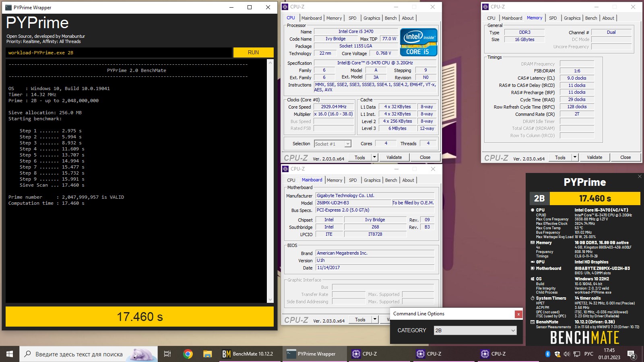Select the PYPrime Wrapper taskbar item

[315, 354]
